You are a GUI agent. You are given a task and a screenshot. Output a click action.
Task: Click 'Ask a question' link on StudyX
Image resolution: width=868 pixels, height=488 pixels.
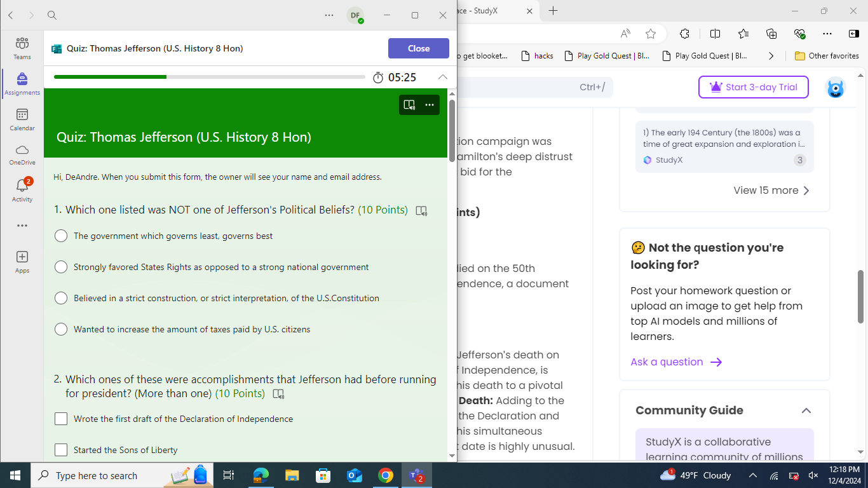[x=676, y=362]
